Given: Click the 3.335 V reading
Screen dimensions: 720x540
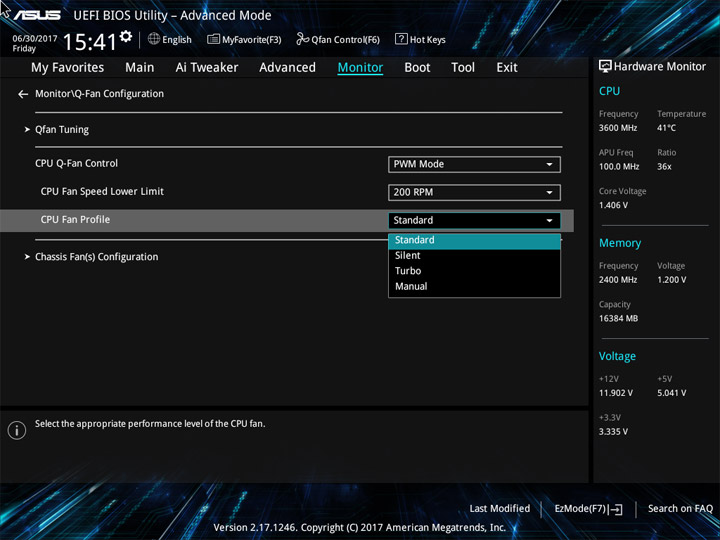Looking at the screenshot, I should 613,432.
